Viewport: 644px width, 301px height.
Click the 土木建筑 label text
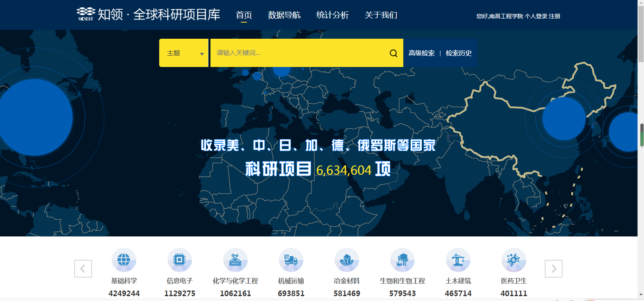[x=458, y=281]
